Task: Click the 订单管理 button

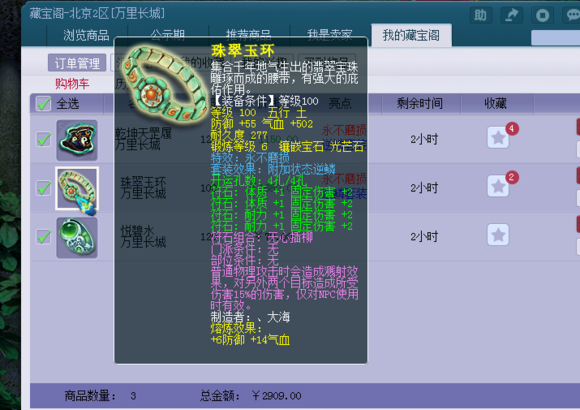Action: [77, 63]
